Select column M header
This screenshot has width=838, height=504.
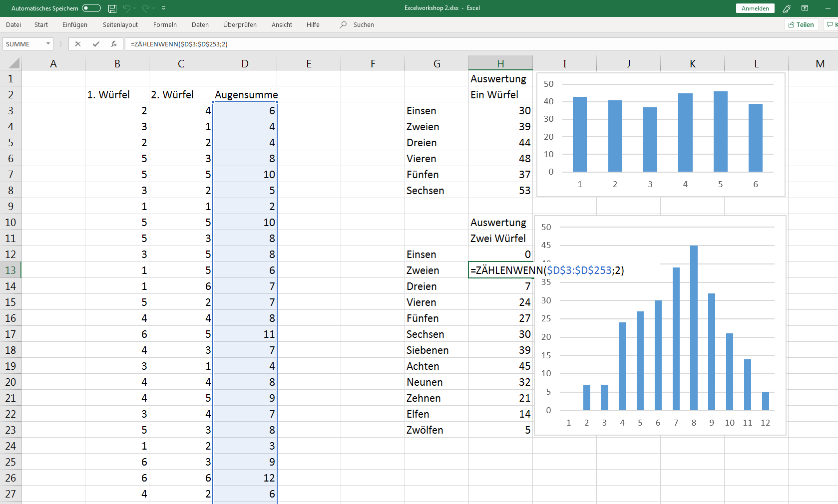coord(820,63)
